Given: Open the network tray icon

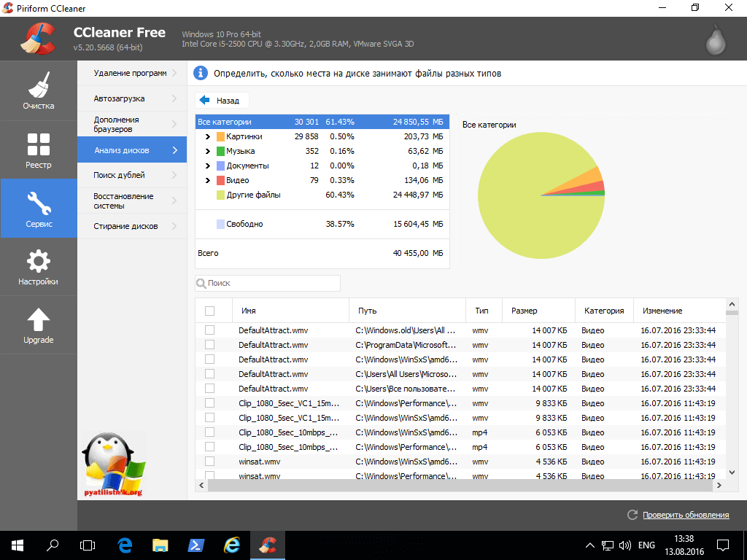Looking at the screenshot, I should (608, 545).
